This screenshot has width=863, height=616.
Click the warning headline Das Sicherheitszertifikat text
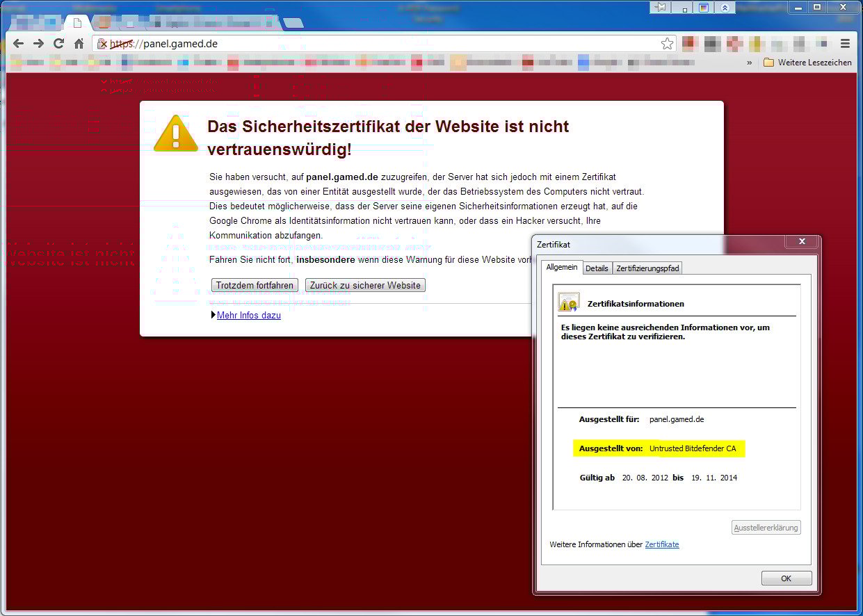pos(388,138)
